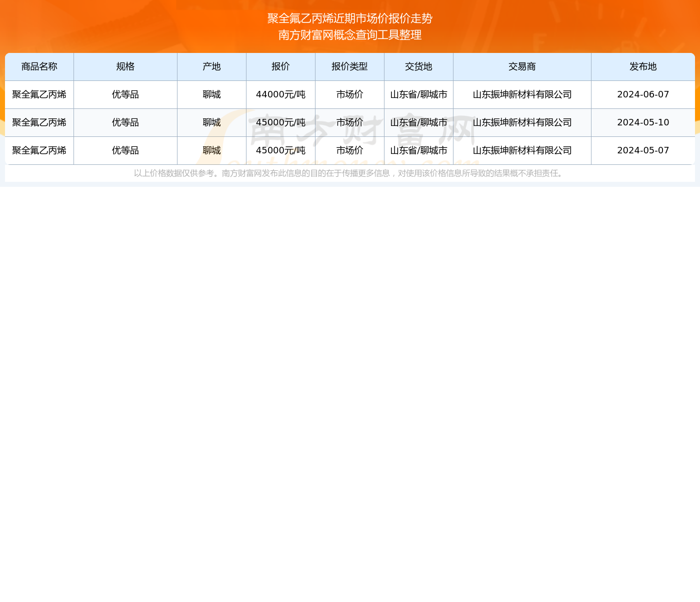Click 聊城 origin in the 2024-05-10 row

212,122
